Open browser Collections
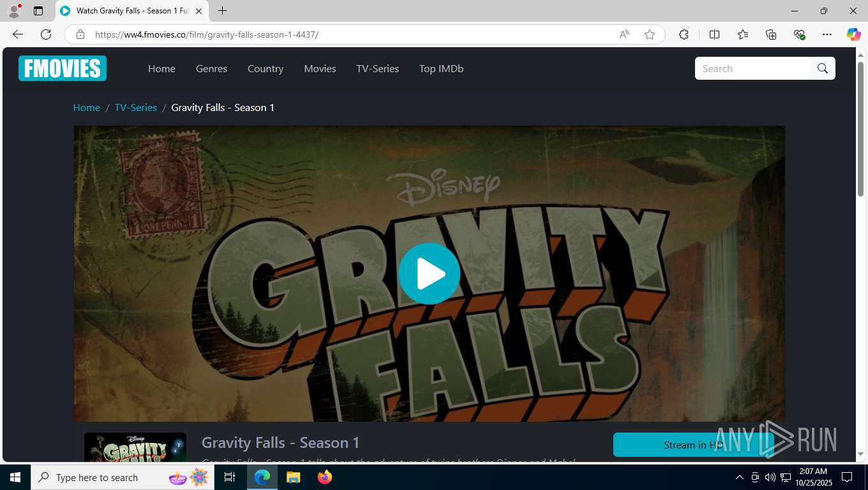This screenshot has height=490, width=868. [x=771, y=34]
